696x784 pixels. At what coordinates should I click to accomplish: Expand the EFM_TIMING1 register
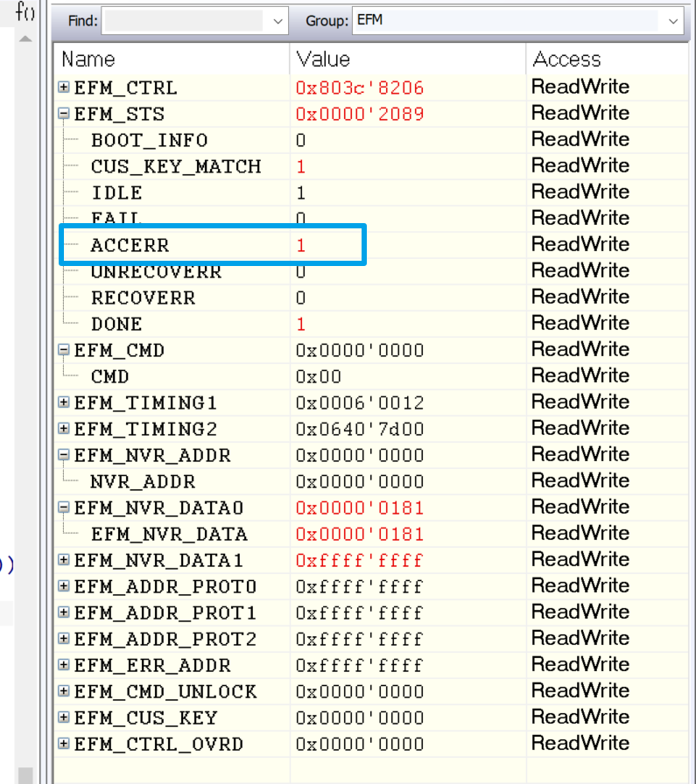click(x=64, y=402)
